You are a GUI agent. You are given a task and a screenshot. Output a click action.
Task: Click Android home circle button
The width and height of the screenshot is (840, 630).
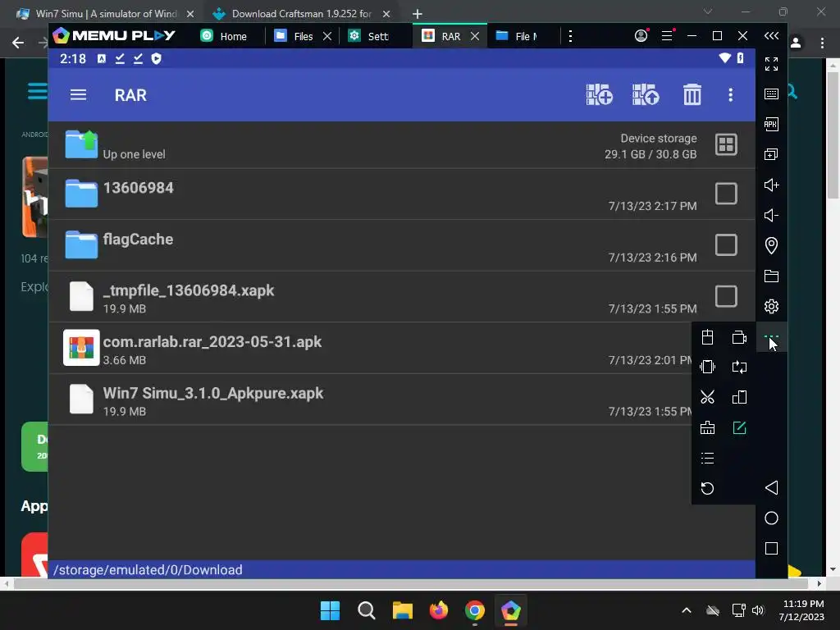771,518
